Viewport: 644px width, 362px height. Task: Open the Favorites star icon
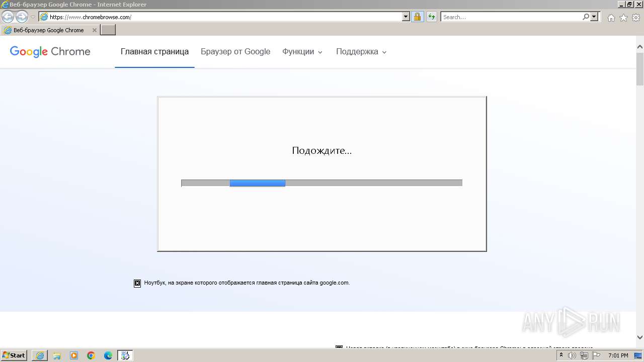(623, 18)
